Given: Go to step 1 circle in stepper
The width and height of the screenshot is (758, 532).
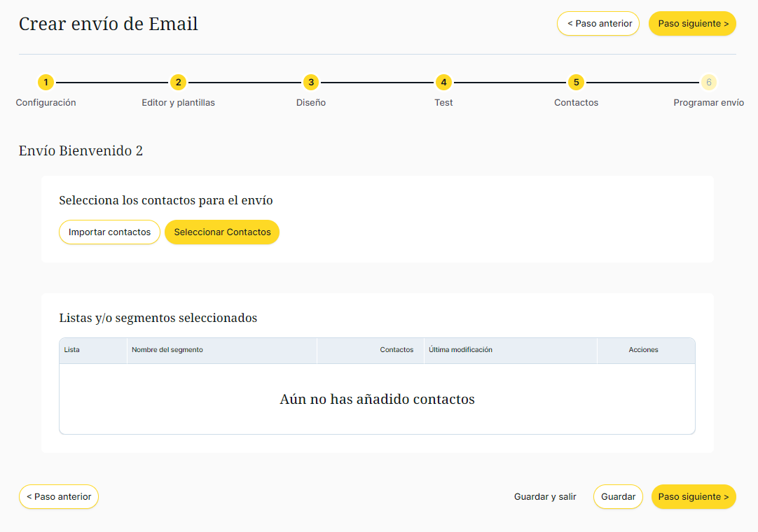Looking at the screenshot, I should pos(46,83).
